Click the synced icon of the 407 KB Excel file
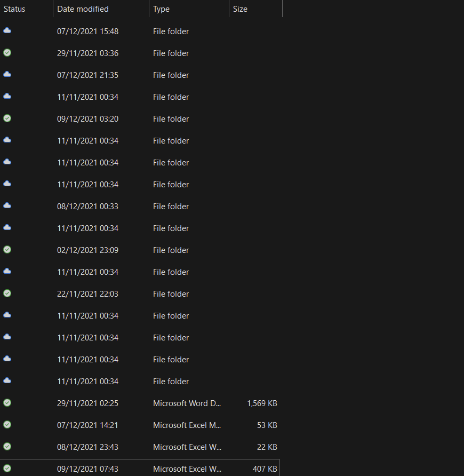 [x=7, y=468]
